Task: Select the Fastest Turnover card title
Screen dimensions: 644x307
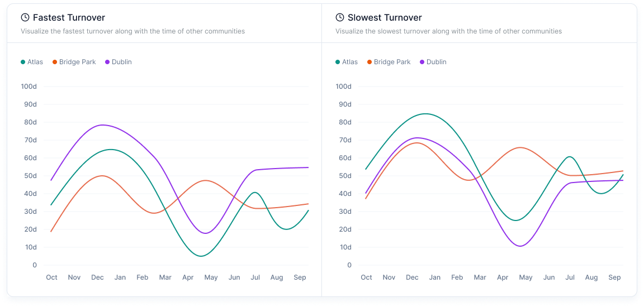Action: point(69,18)
